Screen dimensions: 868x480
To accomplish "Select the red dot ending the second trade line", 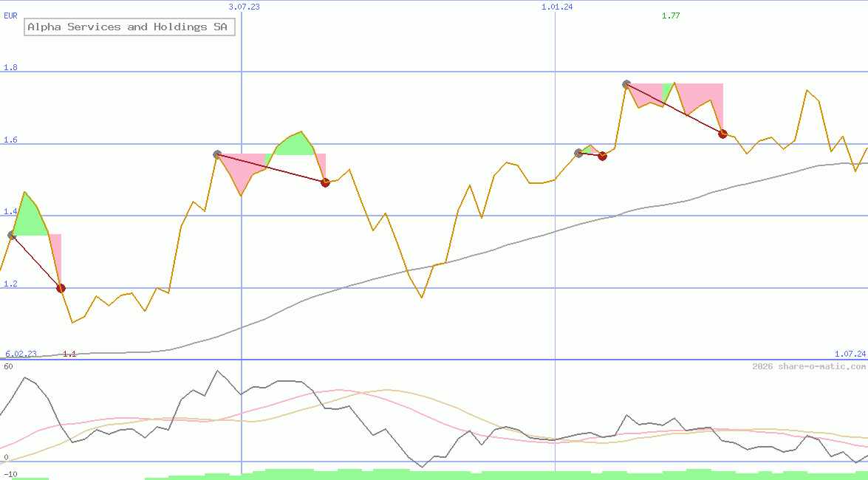I will point(325,182).
